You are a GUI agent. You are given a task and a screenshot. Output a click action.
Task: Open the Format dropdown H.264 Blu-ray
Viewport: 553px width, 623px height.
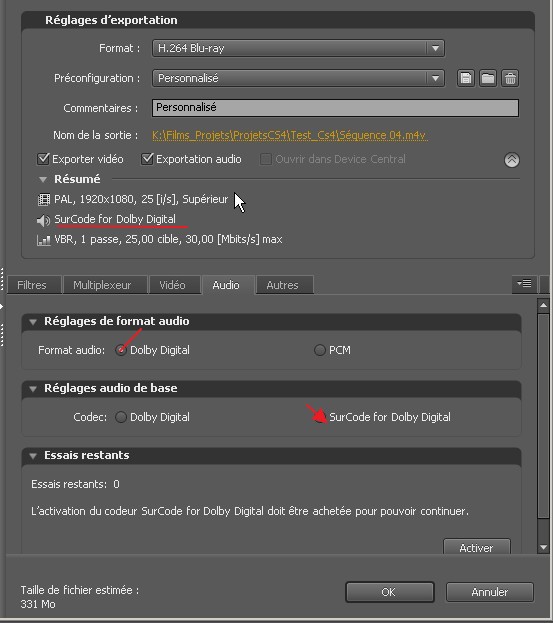[298, 48]
